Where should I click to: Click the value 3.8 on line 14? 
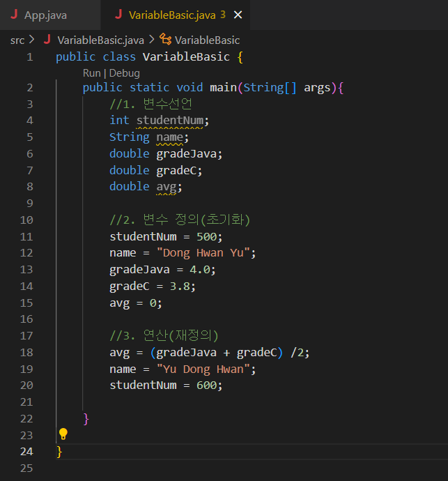[180, 287]
